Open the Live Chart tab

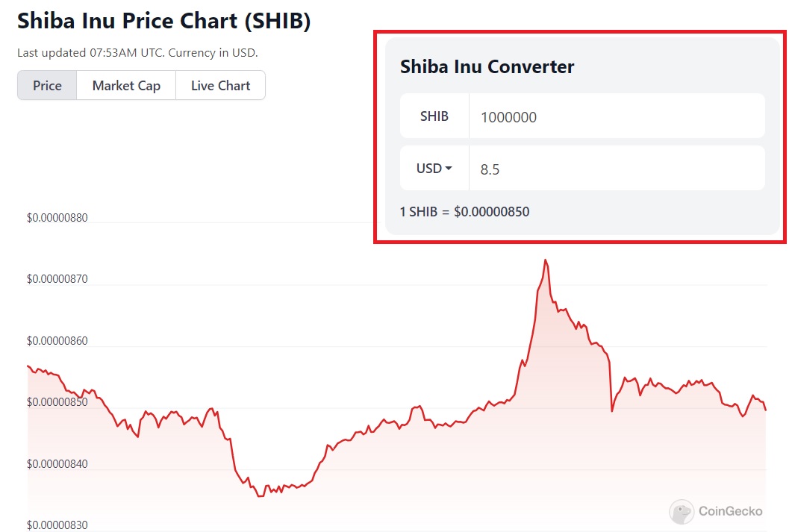pos(220,85)
